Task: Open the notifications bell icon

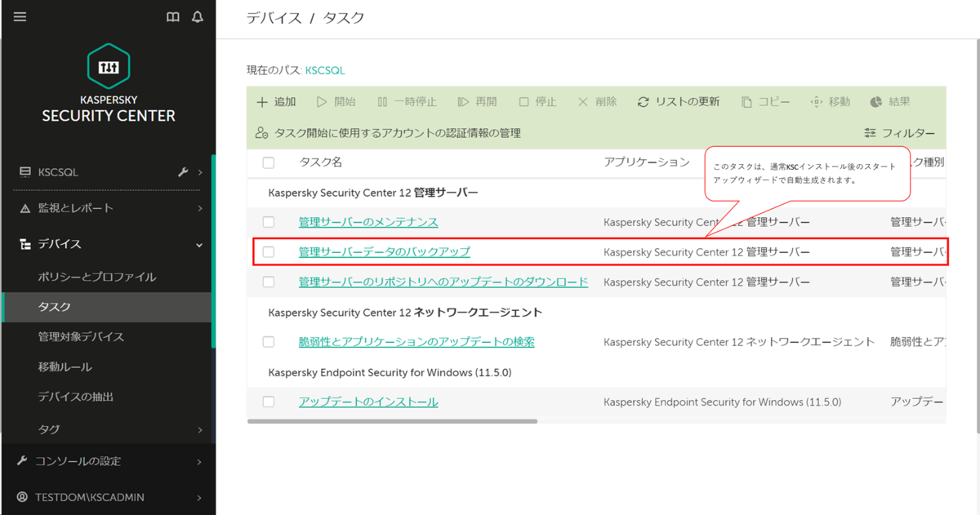Action: tap(198, 16)
